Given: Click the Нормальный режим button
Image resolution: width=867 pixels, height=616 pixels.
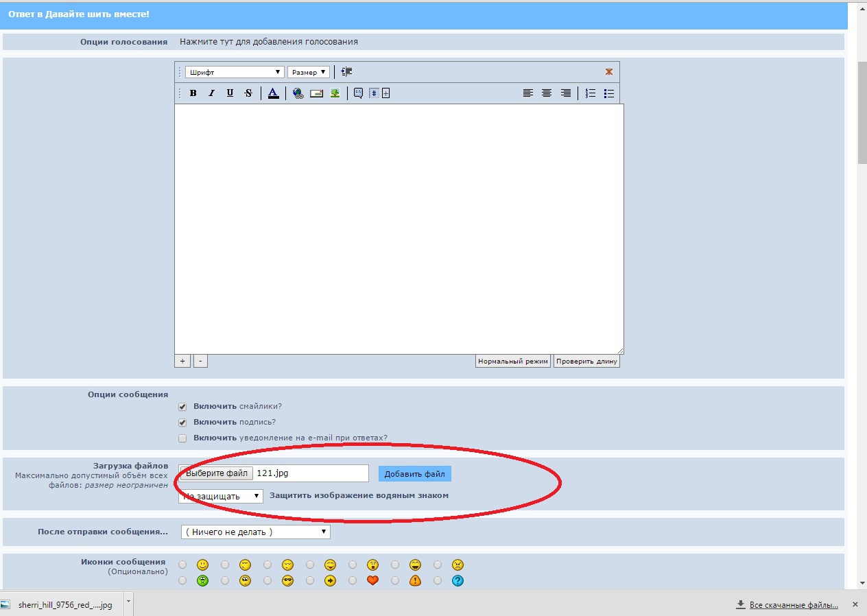Looking at the screenshot, I should pyautogui.click(x=513, y=361).
